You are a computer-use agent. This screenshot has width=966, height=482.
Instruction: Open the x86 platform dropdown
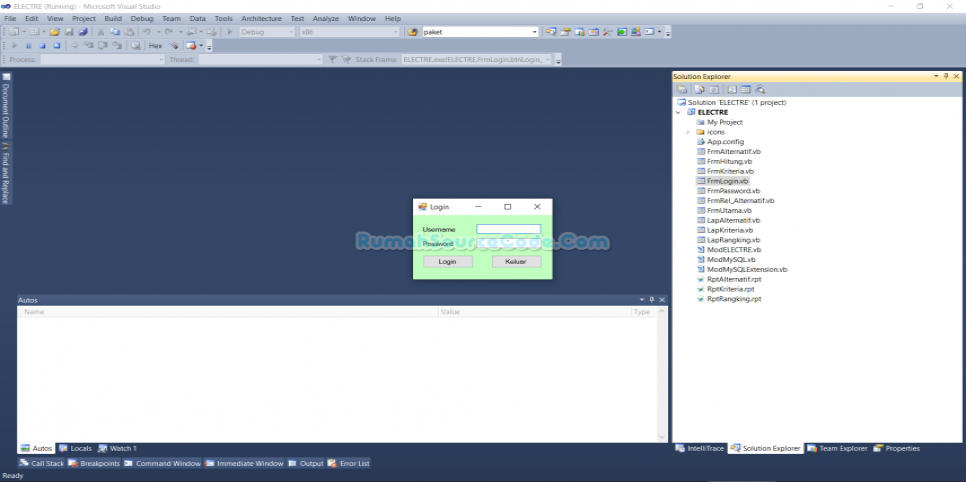396,32
